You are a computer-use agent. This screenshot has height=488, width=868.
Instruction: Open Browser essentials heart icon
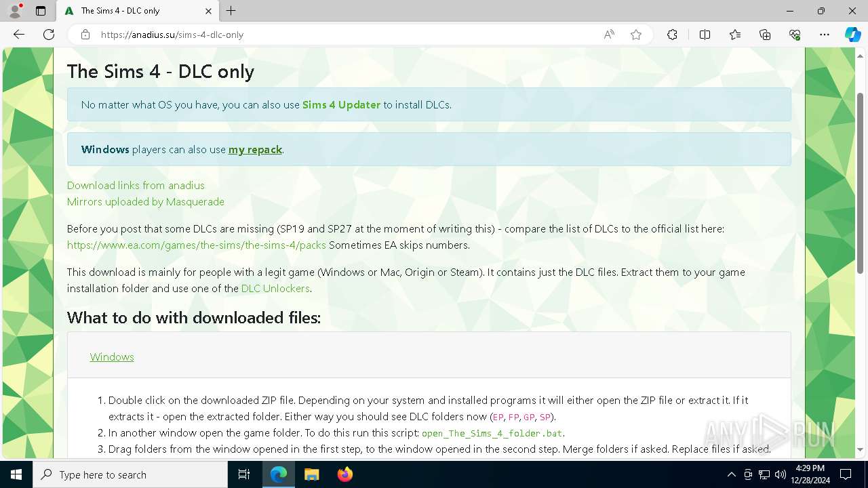[795, 35]
